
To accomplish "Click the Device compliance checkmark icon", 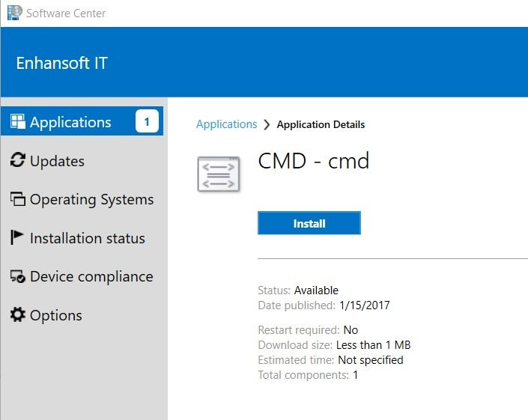I will (17, 276).
